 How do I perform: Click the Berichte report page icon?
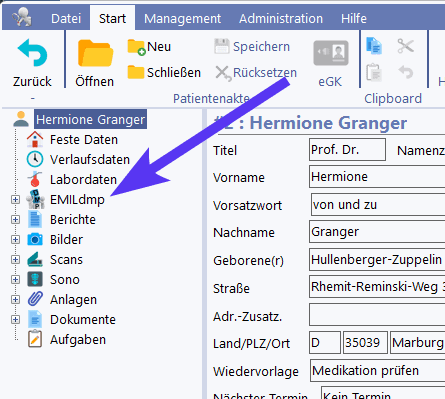[35, 219]
